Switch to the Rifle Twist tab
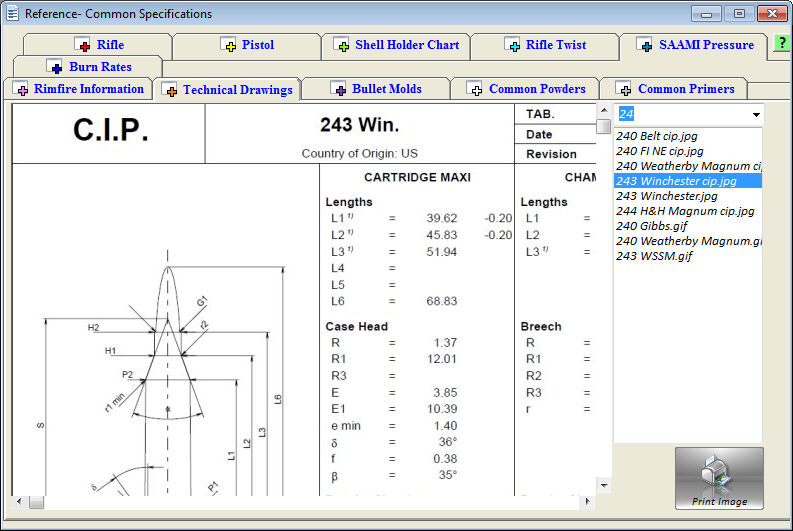Image resolution: width=793 pixels, height=531 pixels. 545,46
